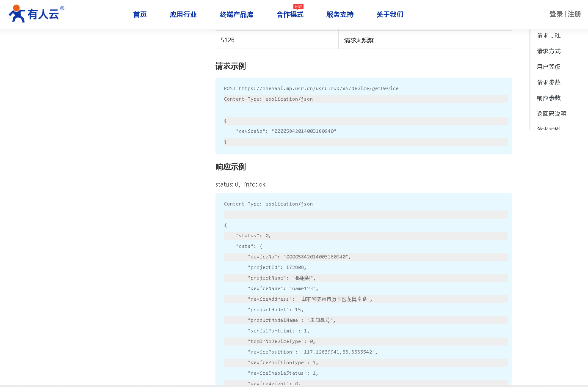Click the 请求示例 section heading
Screen dimensions: 588x387
231,66
